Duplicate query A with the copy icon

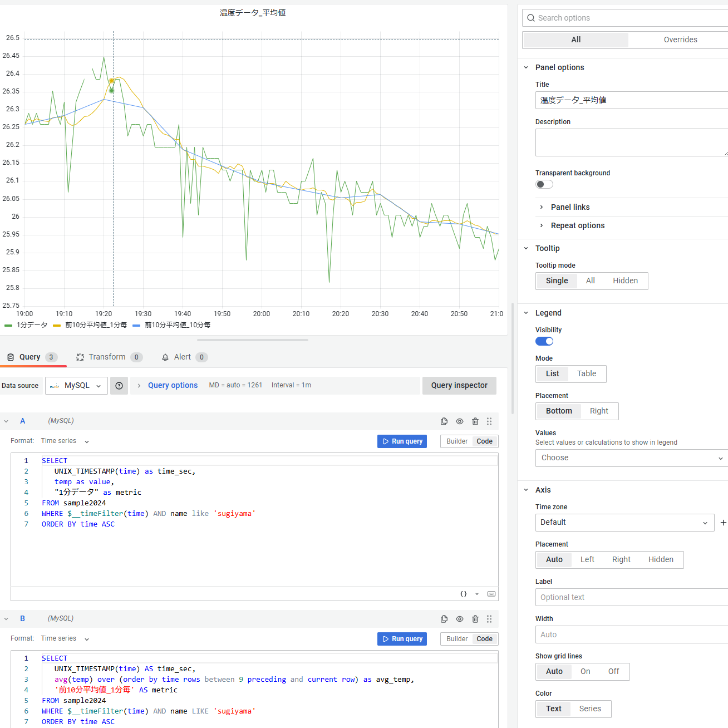coord(444,421)
